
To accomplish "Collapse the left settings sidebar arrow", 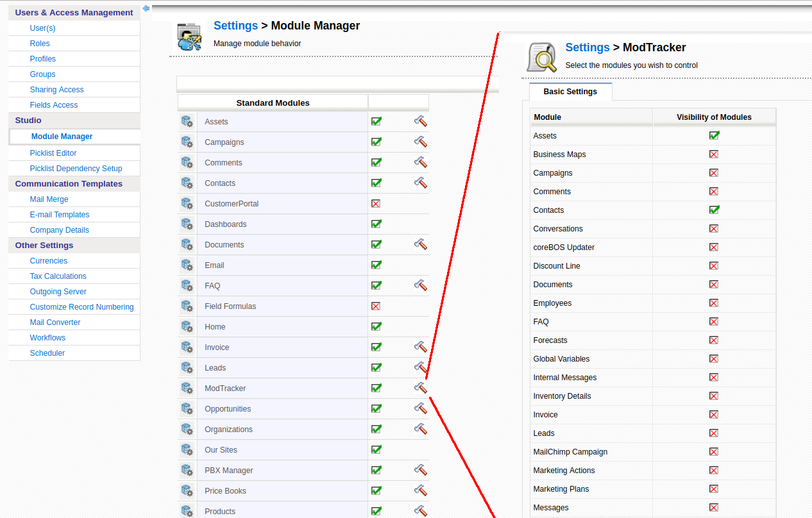I will point(146,8).
